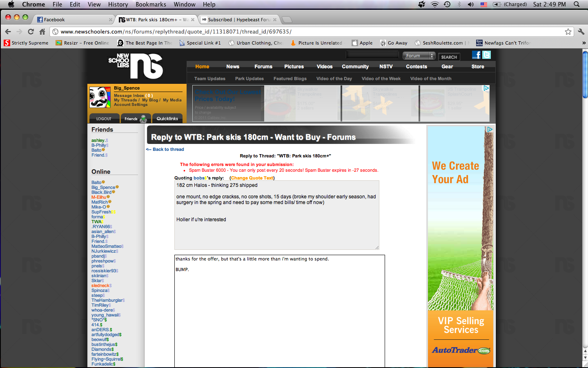Click inside the reply message text area
The height and width of the screenshot is (368, 588).
point(279,311)
